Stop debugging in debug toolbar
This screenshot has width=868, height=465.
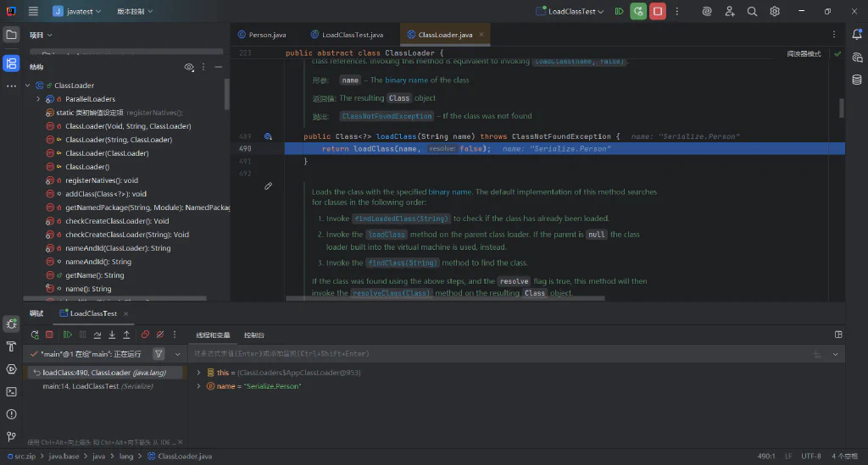point(49,335)
